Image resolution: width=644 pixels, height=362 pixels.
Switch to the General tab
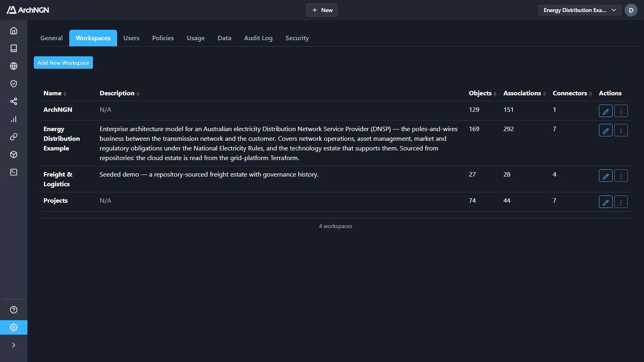click(x=52, y=38)
